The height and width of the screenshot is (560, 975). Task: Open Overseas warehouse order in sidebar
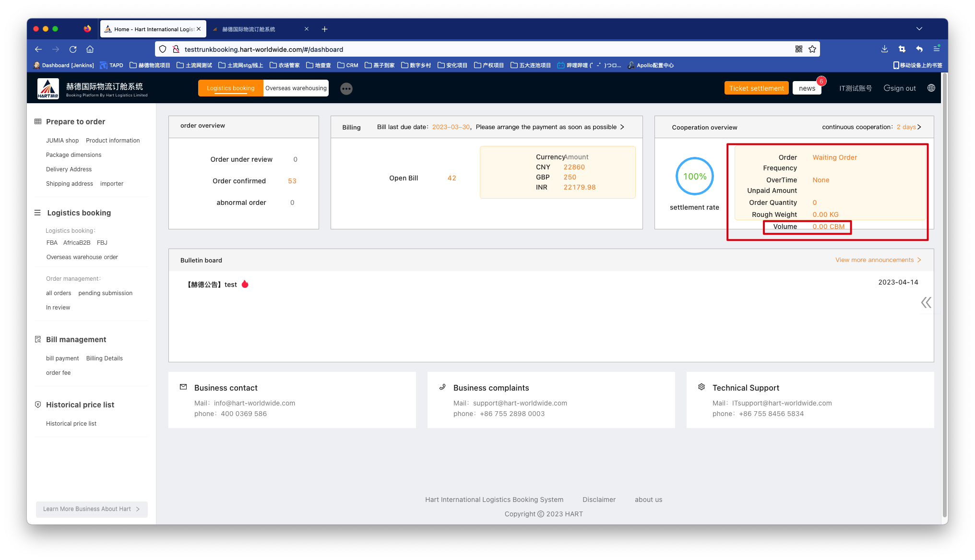coord(82,257)
